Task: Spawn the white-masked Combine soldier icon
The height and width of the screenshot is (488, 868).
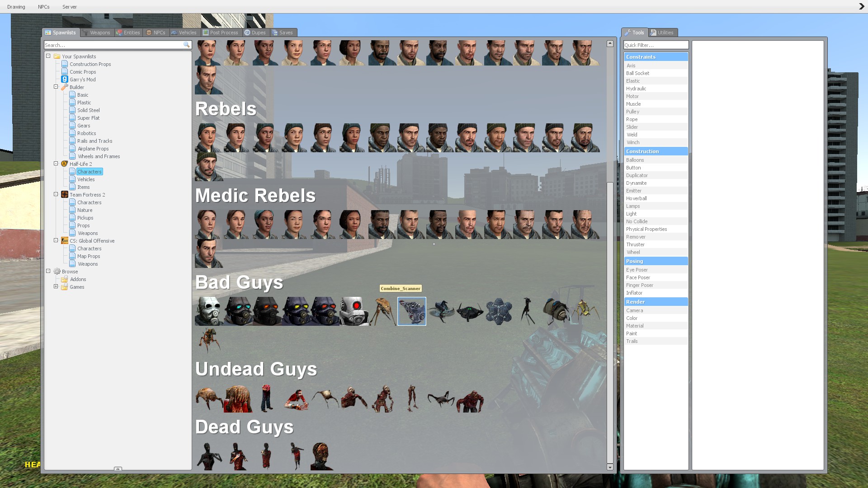Action: click(x=209, y=311)
